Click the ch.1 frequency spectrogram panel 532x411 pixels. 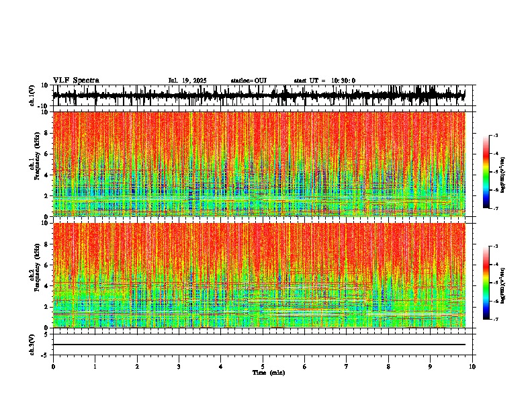(x=259, y=164)
